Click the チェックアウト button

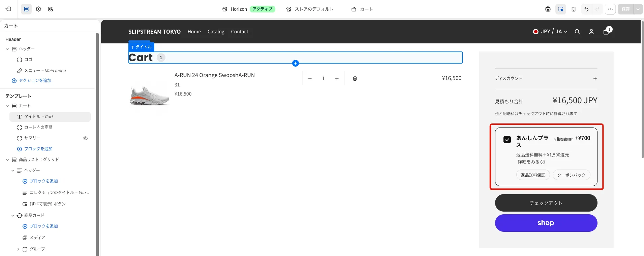coord(546,203)
